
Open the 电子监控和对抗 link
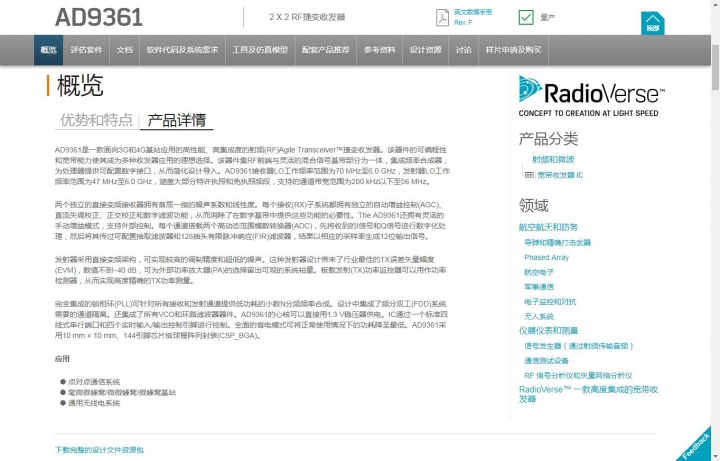pos(550,302)
